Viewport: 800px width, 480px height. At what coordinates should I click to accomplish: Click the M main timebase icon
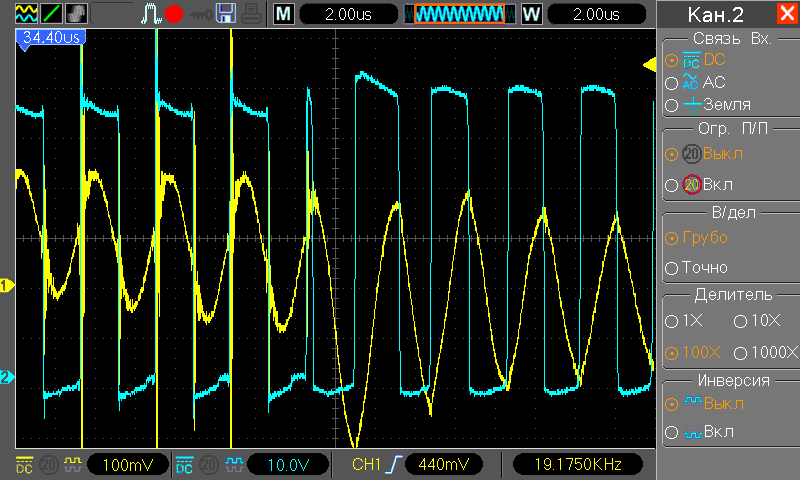pos(285,14)
